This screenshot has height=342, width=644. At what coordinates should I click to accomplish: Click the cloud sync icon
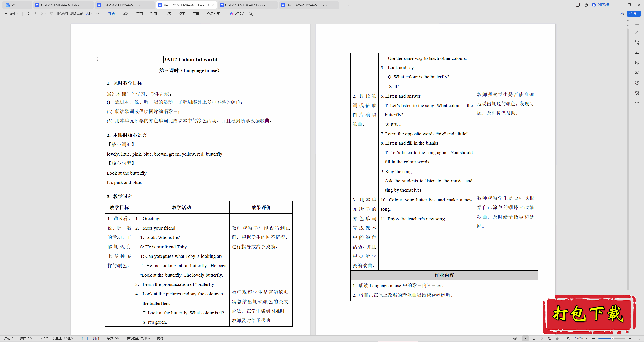(622, 14)
